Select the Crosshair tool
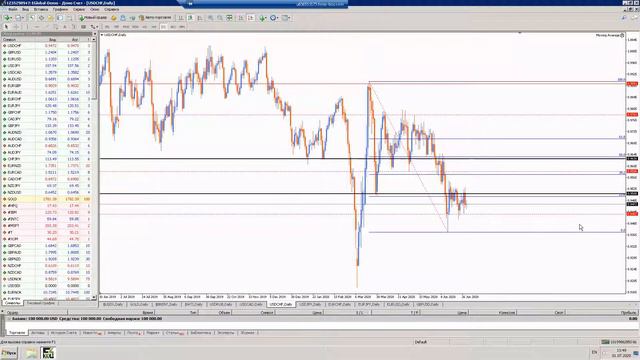The height and width of the screenshot is (360, 640). coord(16,27)
